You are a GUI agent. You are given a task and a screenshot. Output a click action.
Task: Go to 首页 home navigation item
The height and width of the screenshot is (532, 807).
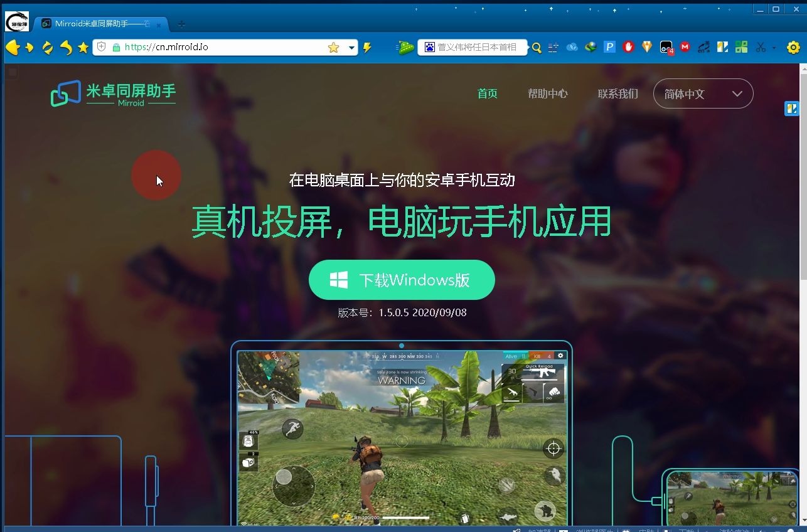click(x=488, y=93)
